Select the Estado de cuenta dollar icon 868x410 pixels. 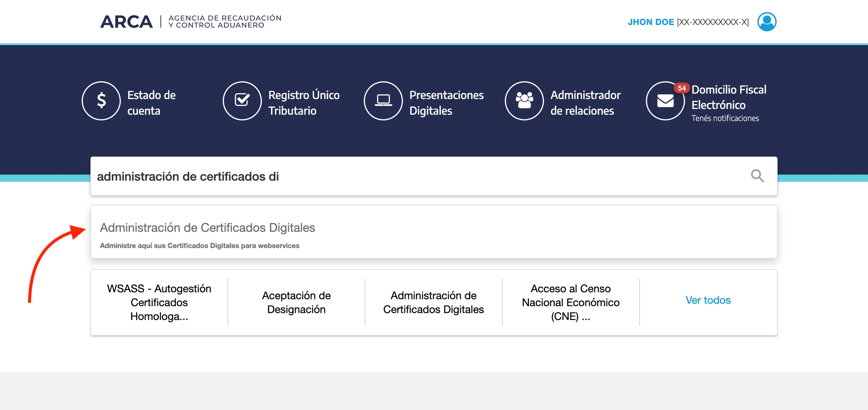101,101
